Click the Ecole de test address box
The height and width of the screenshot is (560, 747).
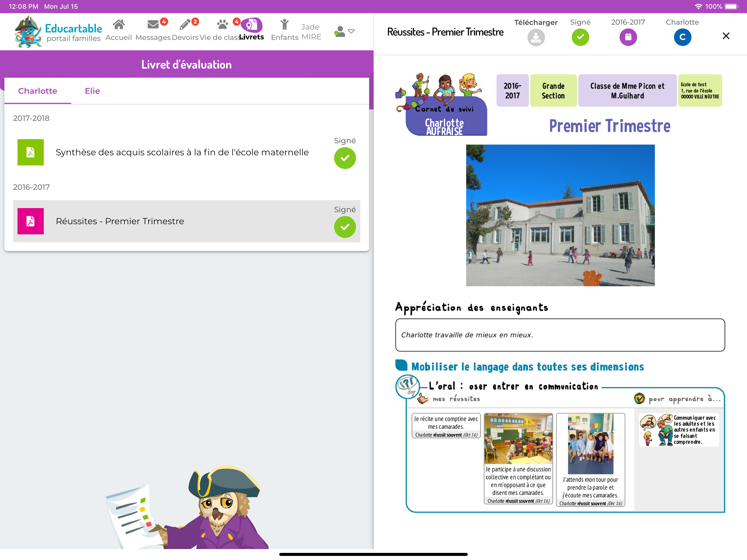click(700, 91)
